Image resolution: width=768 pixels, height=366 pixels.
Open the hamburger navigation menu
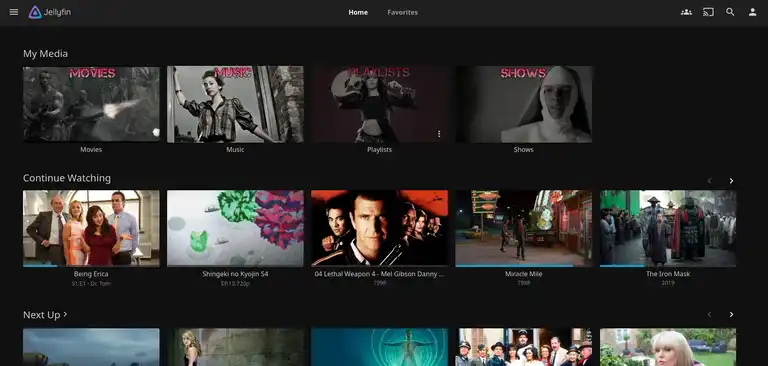coord(14,12)
